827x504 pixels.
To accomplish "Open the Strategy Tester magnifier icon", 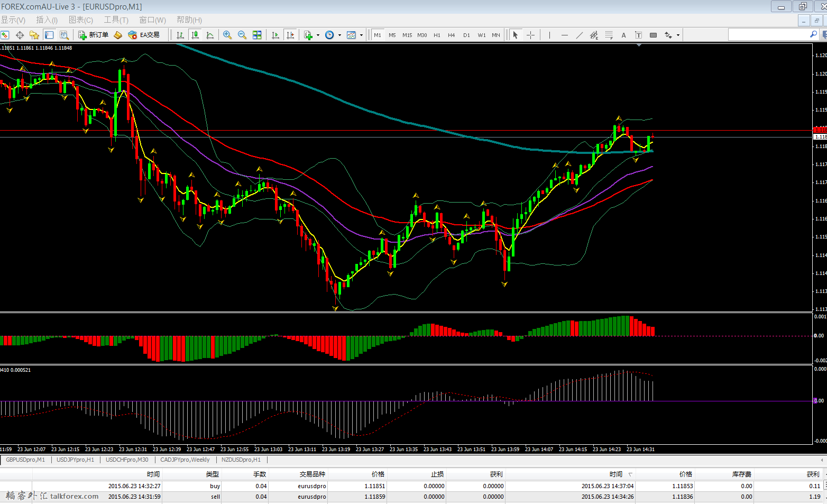I will 64,35.
